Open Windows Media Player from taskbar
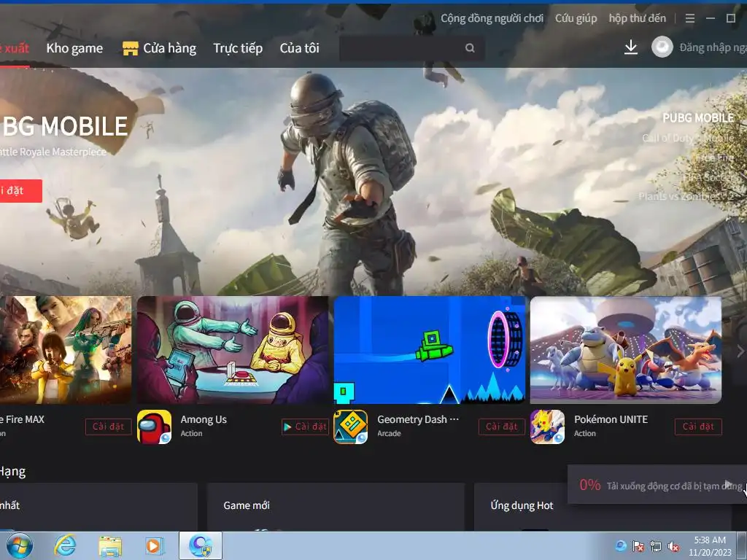 coord(155,545)
